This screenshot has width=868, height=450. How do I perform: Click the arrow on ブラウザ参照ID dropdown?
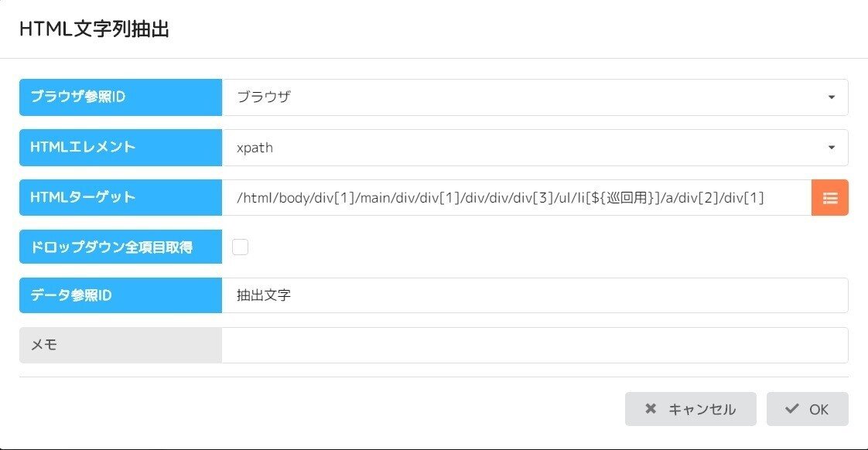[x=832, y=97]
